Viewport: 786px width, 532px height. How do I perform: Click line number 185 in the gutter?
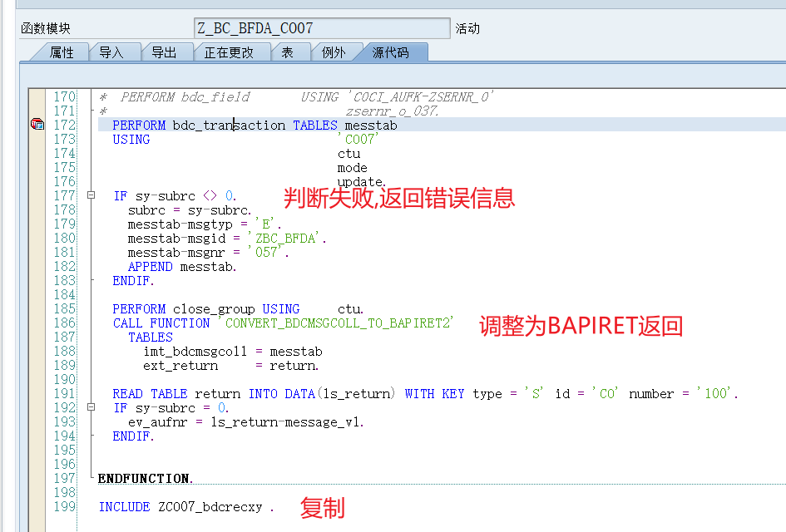tap(65, 308)
